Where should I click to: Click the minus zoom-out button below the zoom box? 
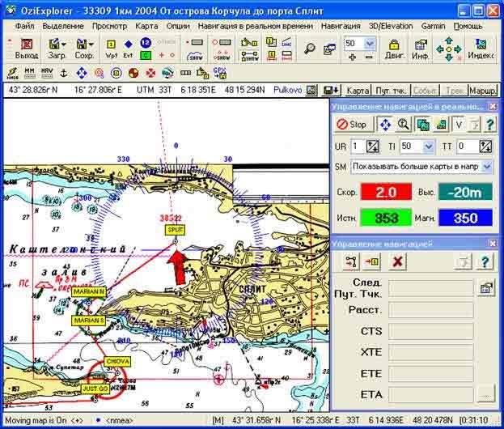pos(369,57)
